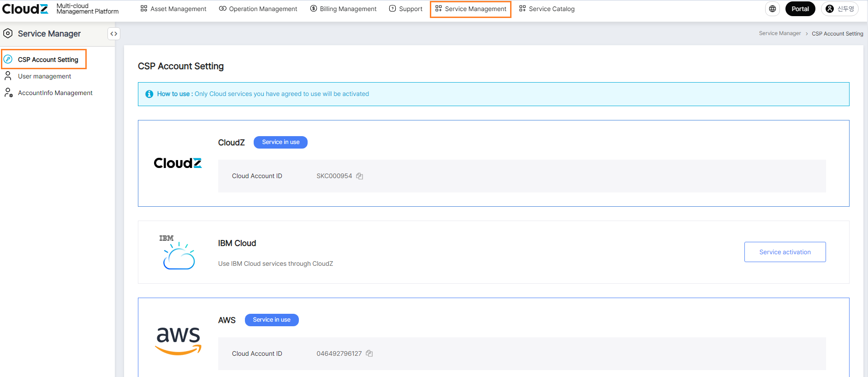This screenshot has height=377, width=868.
Task: Click CloudZ Service in use badge
Action: (x=280, y=142)
